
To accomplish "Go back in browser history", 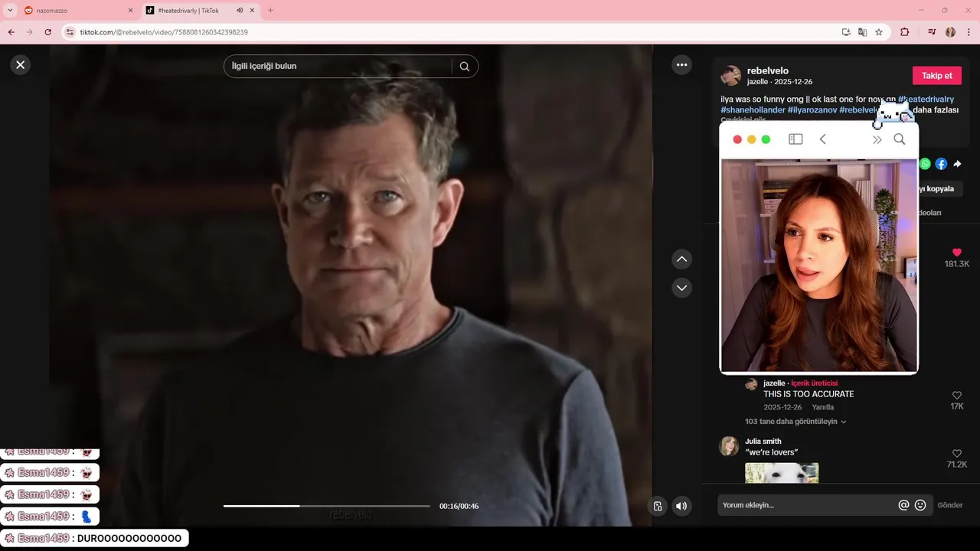I will click(11, 32).
